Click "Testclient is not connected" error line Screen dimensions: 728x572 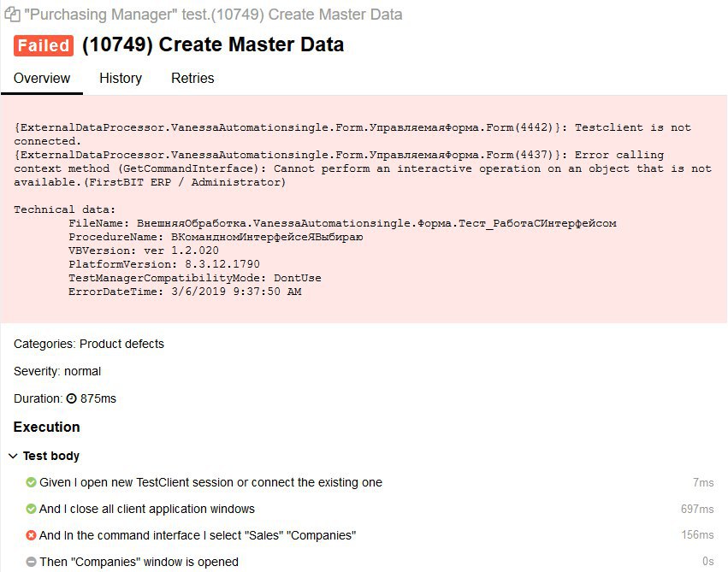tap(352, 134)
